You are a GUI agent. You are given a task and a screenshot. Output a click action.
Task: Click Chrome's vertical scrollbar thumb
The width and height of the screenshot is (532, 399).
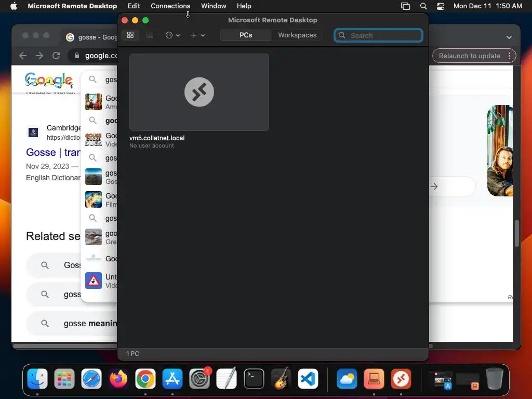coord(517,233)
